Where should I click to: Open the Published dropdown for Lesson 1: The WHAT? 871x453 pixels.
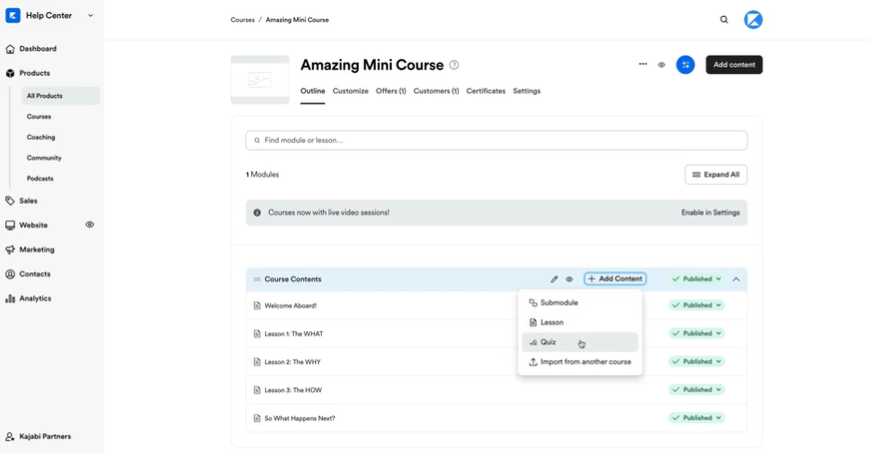point(696,333)
